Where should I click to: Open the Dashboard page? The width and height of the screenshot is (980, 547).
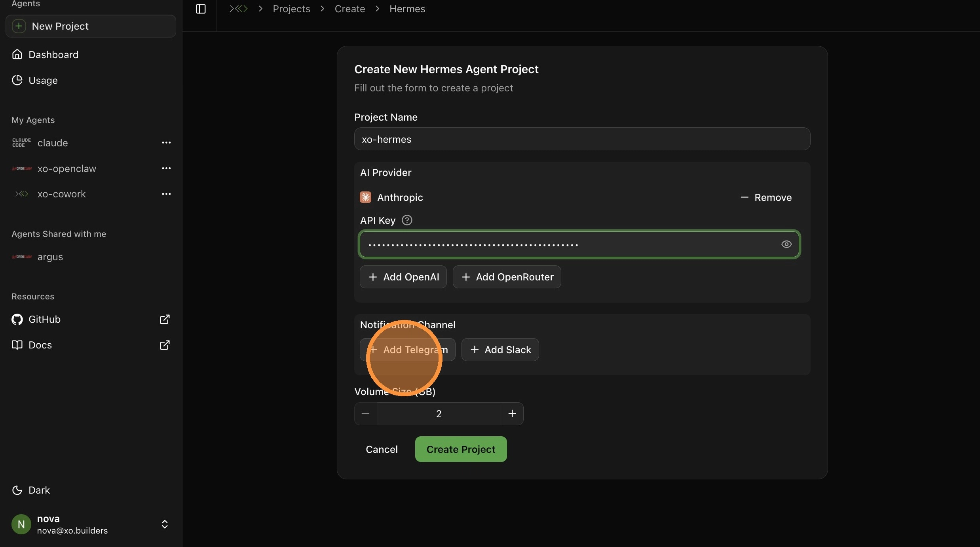91,54
